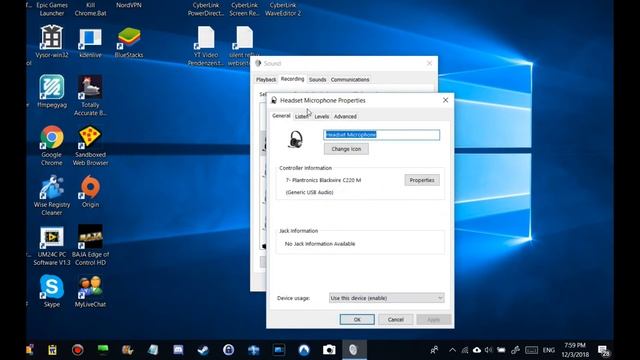This screenshot has height=360, width=640.
Task: Open controller Properties button
Action: [x=422, y=180]
